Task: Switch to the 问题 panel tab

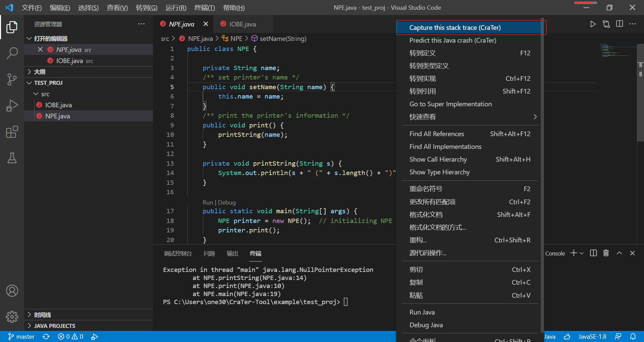Action: pos(209,253)
